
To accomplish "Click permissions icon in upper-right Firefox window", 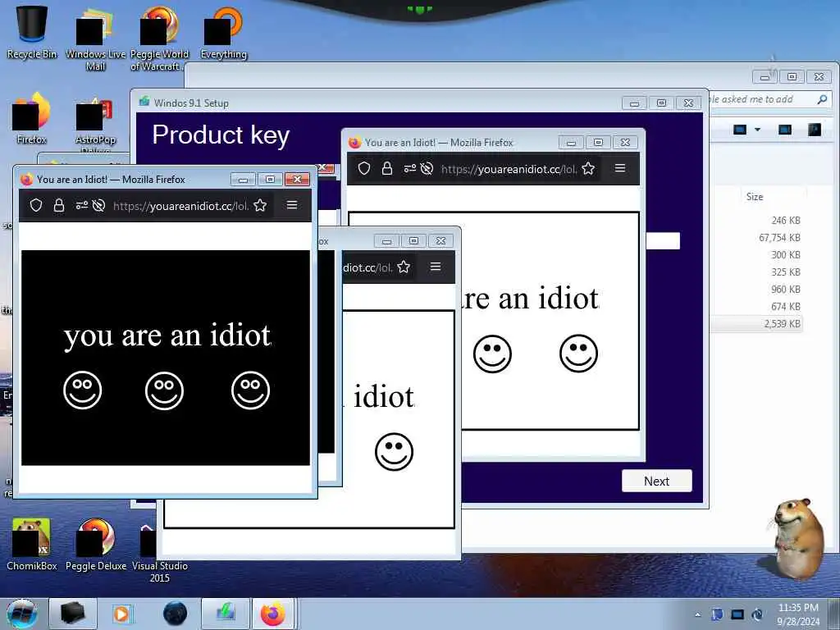I will pyautogui.click(x=410, y=169).
